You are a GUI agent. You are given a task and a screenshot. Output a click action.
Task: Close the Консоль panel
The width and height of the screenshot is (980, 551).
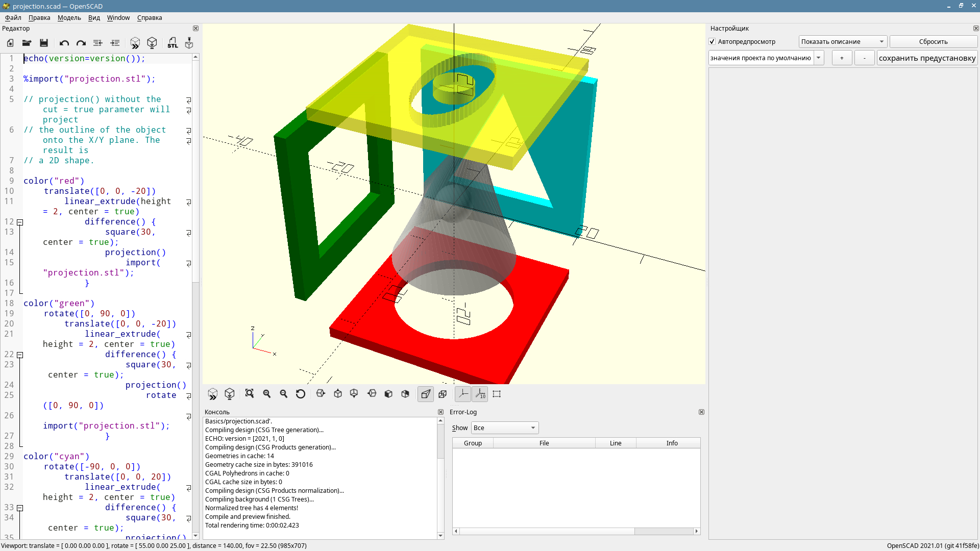[440, 412]
